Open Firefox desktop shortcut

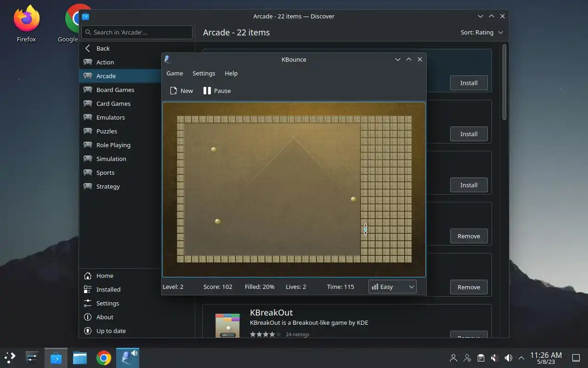[26, 23]
